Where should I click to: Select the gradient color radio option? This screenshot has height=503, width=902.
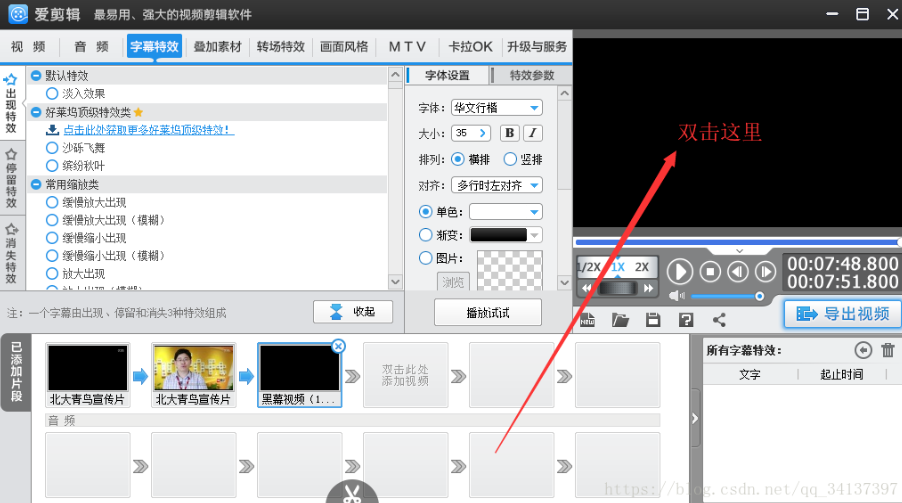click(x=425, y=235)
